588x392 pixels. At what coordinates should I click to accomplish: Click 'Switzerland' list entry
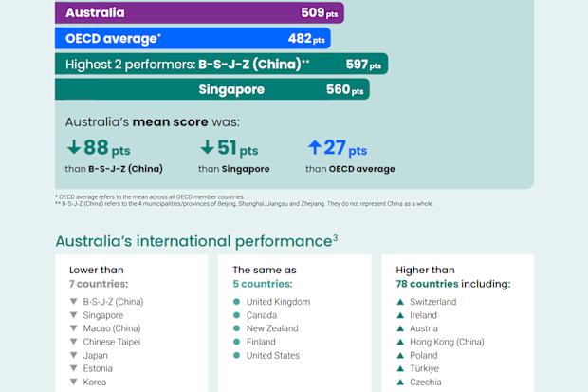point(433,302)
